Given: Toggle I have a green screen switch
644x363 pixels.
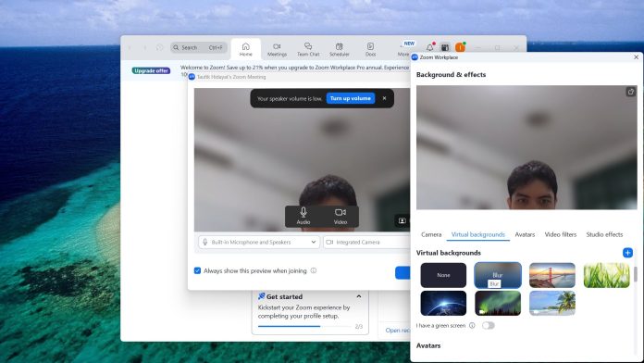Looking at the screenshot, I should tap(489, 326).
